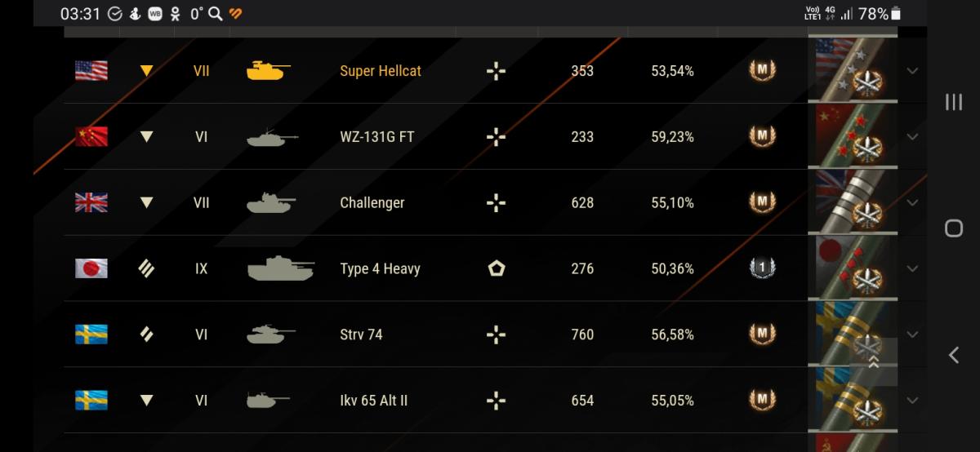Click the UK flag icon

(x=91, y=202)
